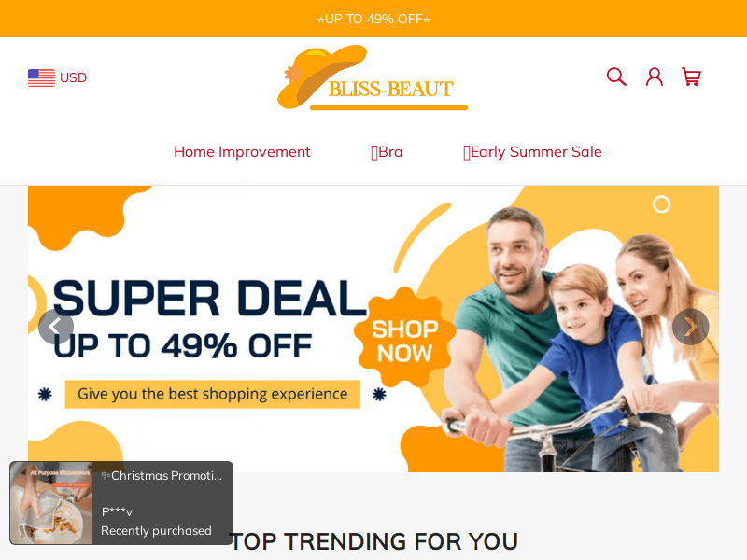This screenshot has width=747, height=560.
Task: Go to the previous banner slide
Action: [x=56, y=327]
